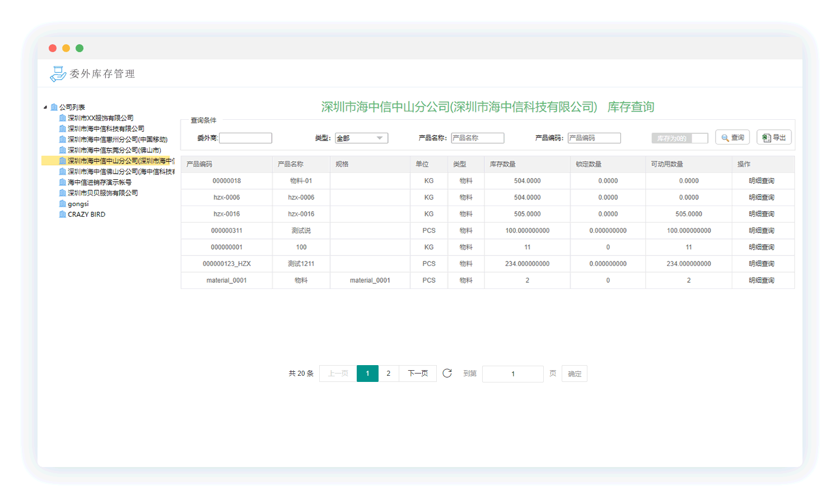Click the 委外商 input field
Image resolution: width=840 pixels, height=504 pixels.
[x=245, y=138]
